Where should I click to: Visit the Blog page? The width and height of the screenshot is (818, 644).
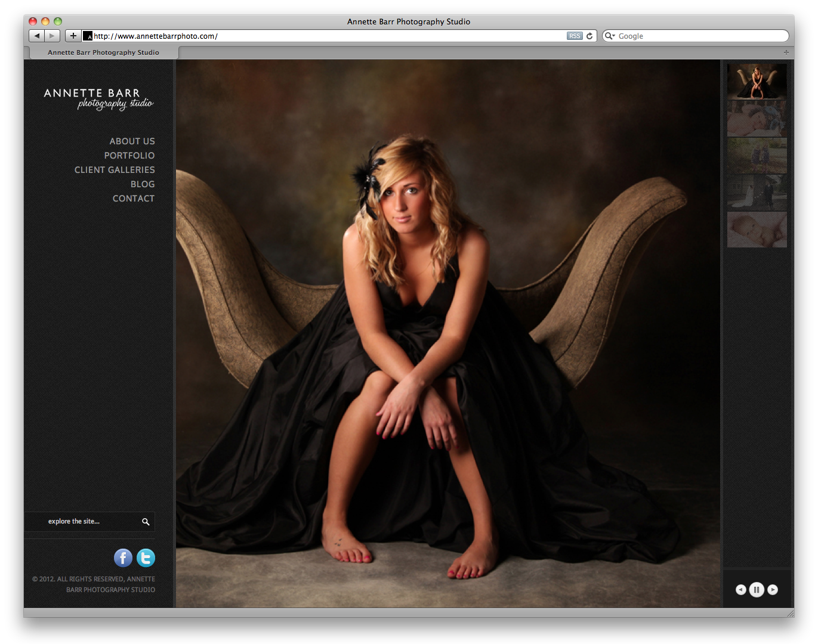coord(143,184)
